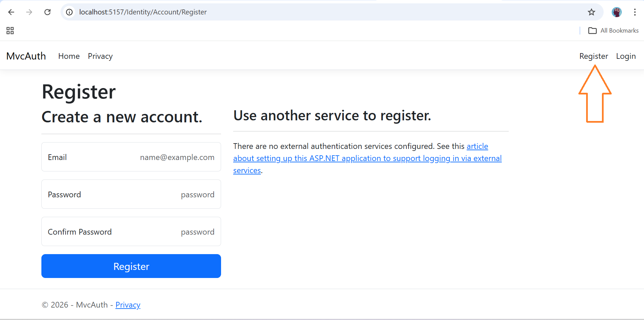Click inside the Email field
This screenshot has width=644, height=320.
pos(131,157)
